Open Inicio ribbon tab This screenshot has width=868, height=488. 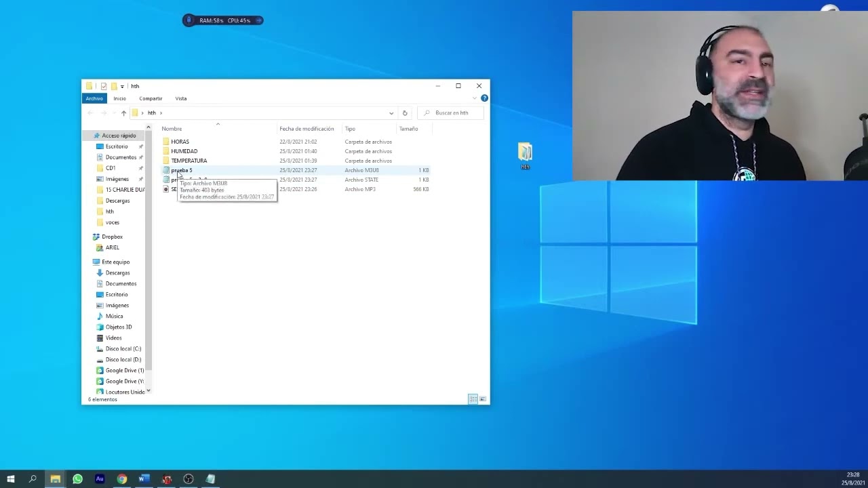119,98
